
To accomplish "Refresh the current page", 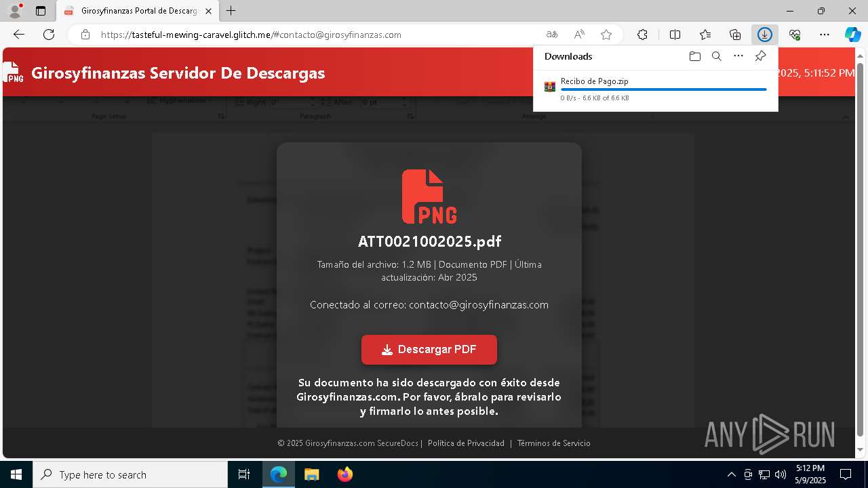I will click(x=49, y=35).
